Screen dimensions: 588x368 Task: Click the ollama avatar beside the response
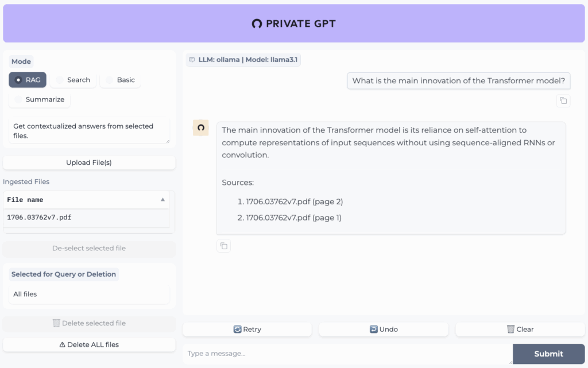click(200, 127)
